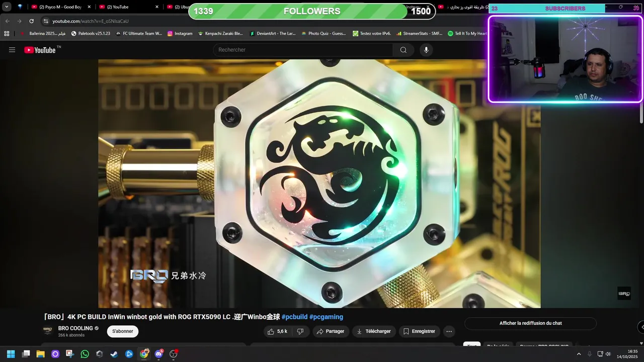644x362 pixels.
Task: Open BRO COOLING channel avatar
Action: click(48, 331)
